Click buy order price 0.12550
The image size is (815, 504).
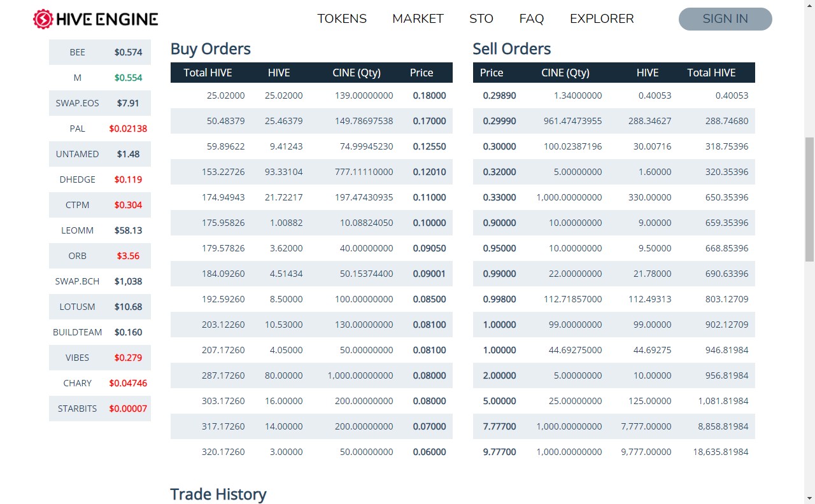(429, 146)
